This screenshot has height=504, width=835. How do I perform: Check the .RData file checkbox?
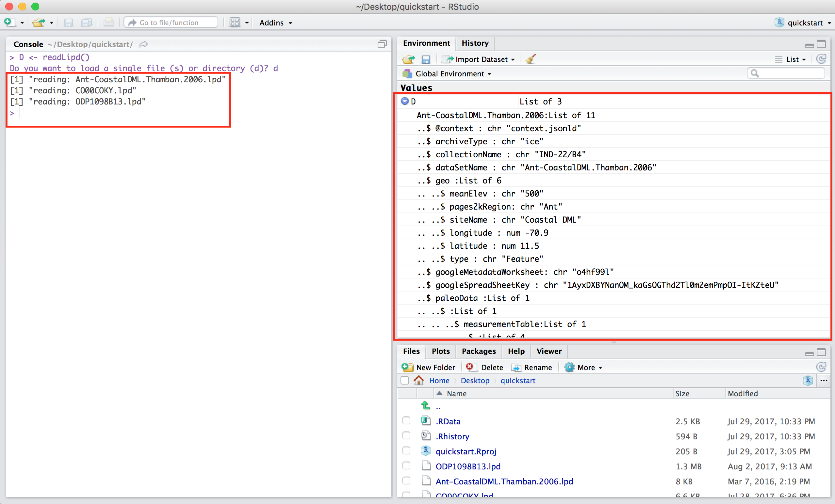(406, 421)
